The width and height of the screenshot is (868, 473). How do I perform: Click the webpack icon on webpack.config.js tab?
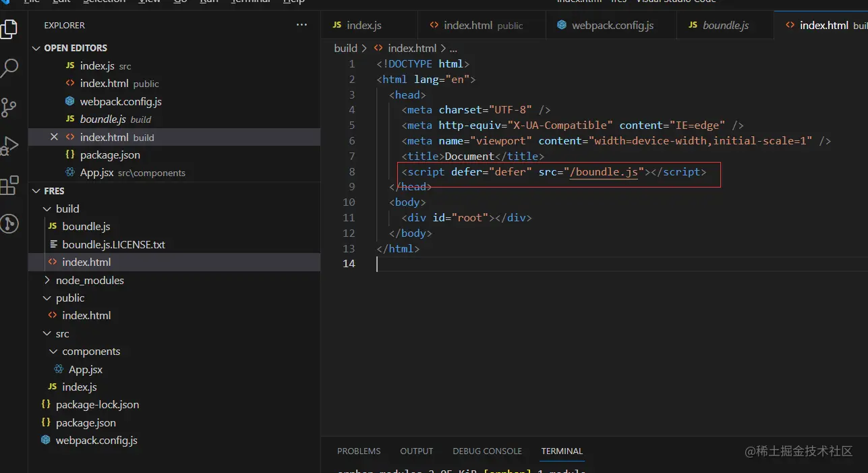point(561,25)
